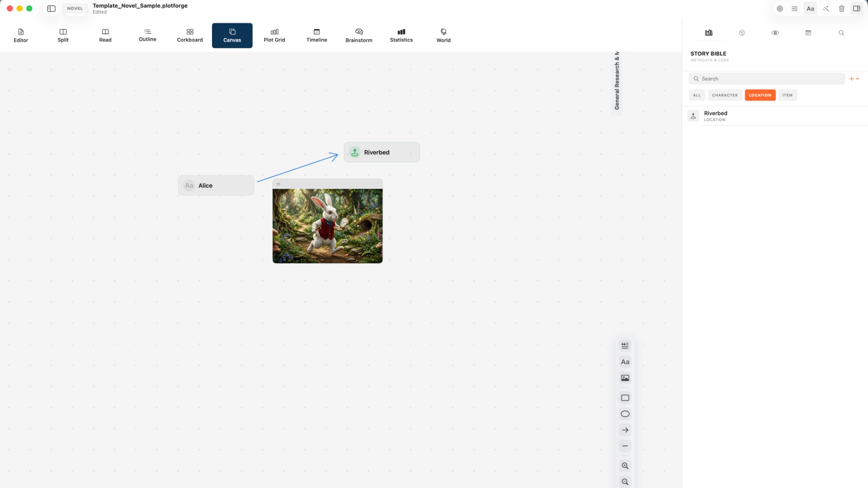Screen dimensions: 868x488
Task: Select Riverbed entry in Story Bible list
Action: pyautogui.click(x=775, y=116)
